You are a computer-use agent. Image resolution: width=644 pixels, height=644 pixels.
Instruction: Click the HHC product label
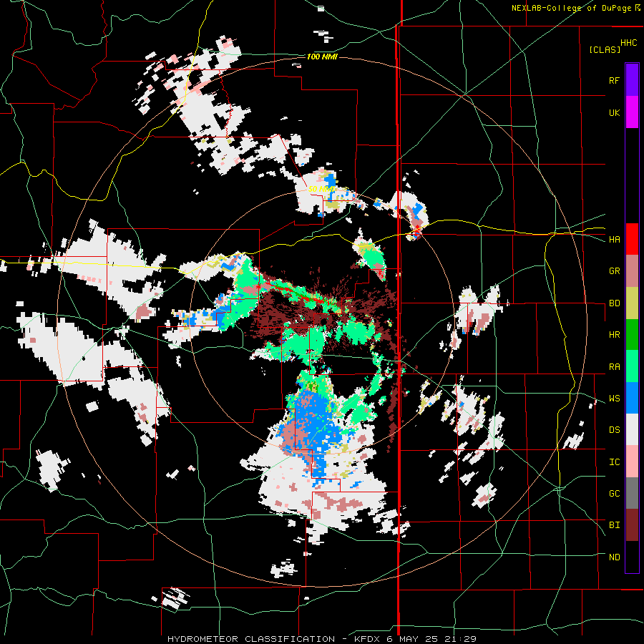point(629,43)
